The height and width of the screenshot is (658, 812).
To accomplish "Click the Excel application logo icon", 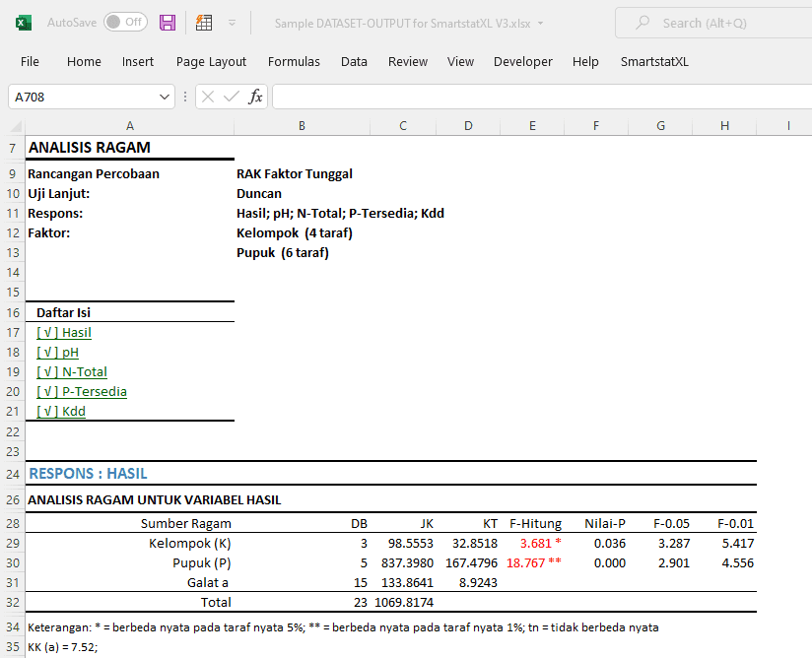I will (x=23, y=22).
